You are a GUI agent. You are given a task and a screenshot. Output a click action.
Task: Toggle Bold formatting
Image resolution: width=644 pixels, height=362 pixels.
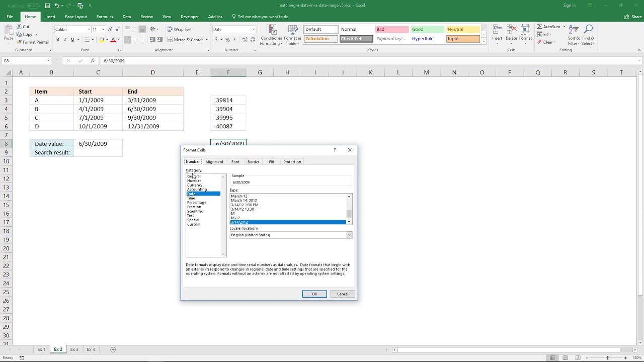point(58,40)
